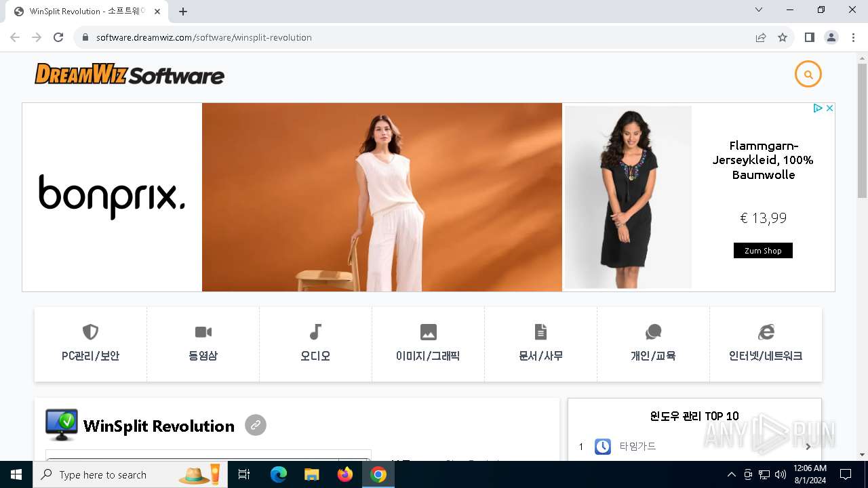This screenshot has width=868, height=488.
Task: Click the WinSplit Revolution monitor icon
Action: point(62,425)
